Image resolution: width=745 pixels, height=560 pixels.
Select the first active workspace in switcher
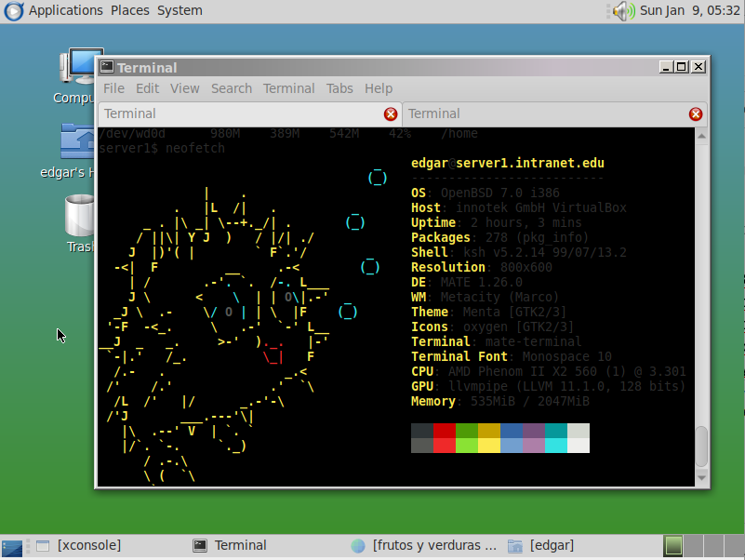673,546
